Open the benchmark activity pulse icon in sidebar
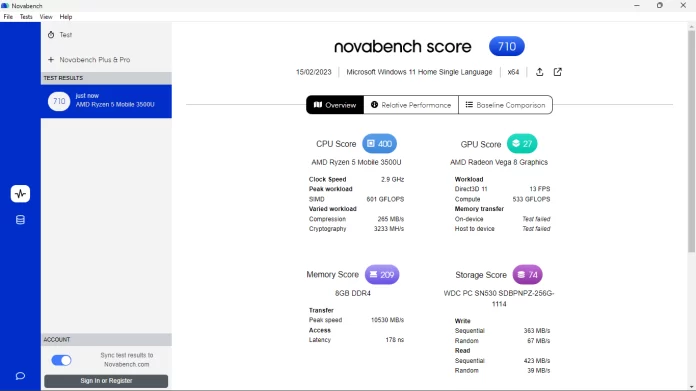 pyautogui.click(x=20, y=194)
